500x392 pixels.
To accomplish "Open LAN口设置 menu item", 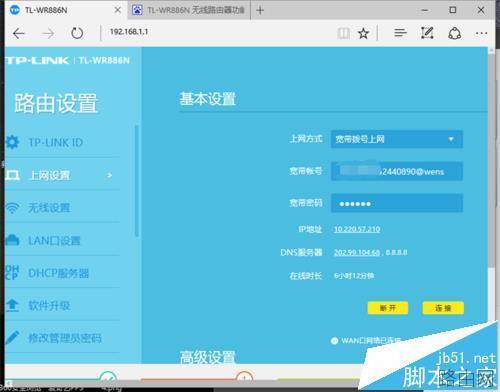I will [54, 240].
